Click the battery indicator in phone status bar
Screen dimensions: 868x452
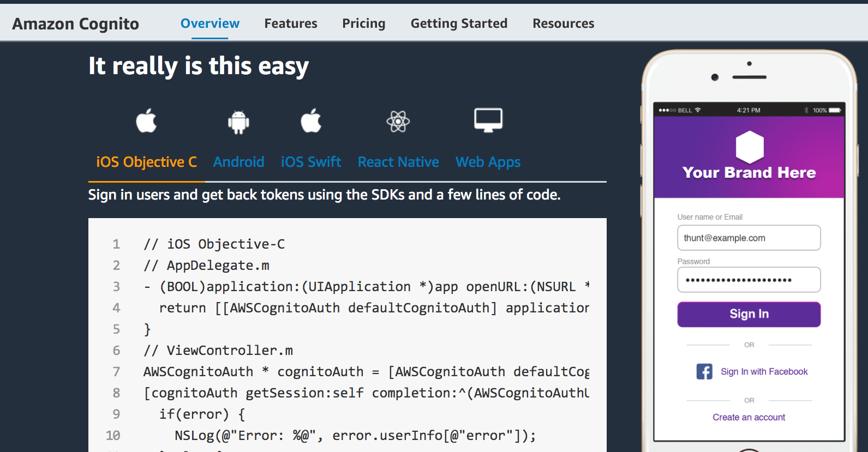click(x=835, y=110)
